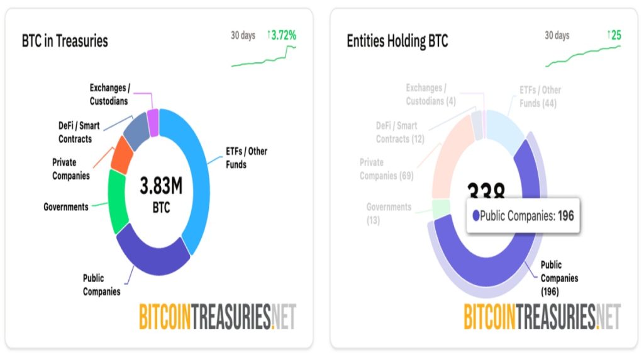Click the 30-day sparkline in Entities Holding BTC

(x=582, y=57)
